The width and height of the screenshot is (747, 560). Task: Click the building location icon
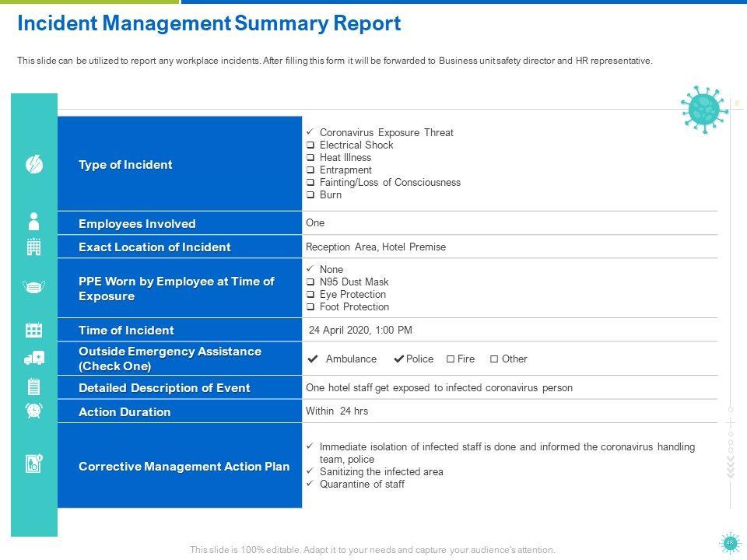click(x=34, y=247)
